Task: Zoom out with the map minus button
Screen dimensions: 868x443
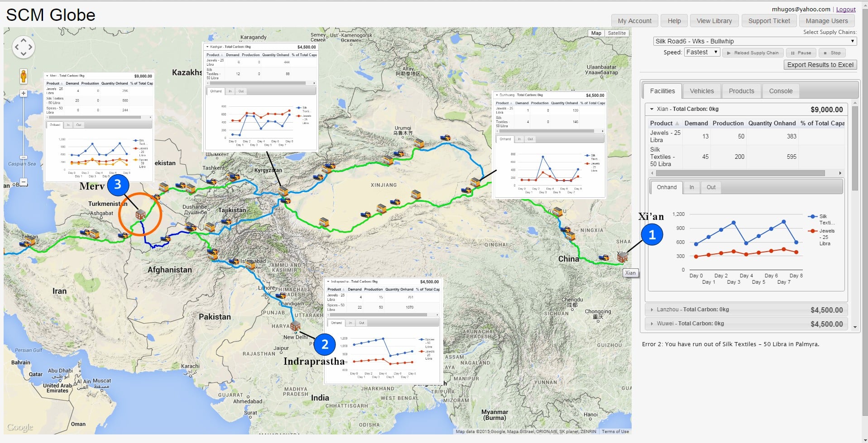Action: pyautogui.click(x=24, y=182)
